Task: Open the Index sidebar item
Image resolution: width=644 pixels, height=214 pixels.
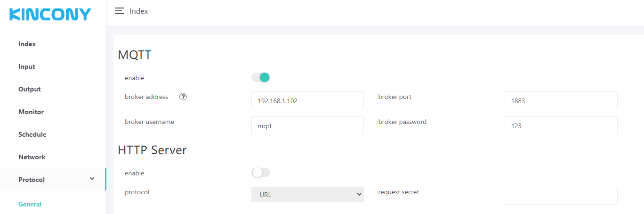Action: [x=27, y=44]
